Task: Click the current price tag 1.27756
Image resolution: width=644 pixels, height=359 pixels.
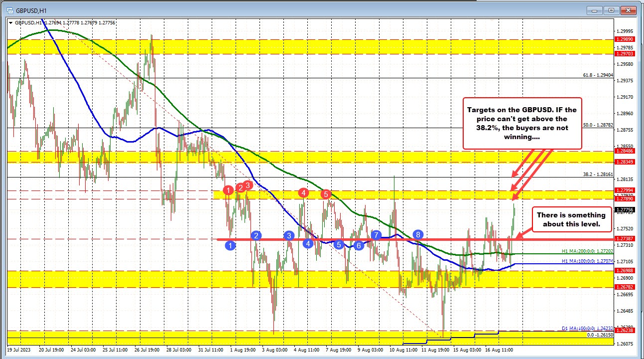Action: point(625,210)
